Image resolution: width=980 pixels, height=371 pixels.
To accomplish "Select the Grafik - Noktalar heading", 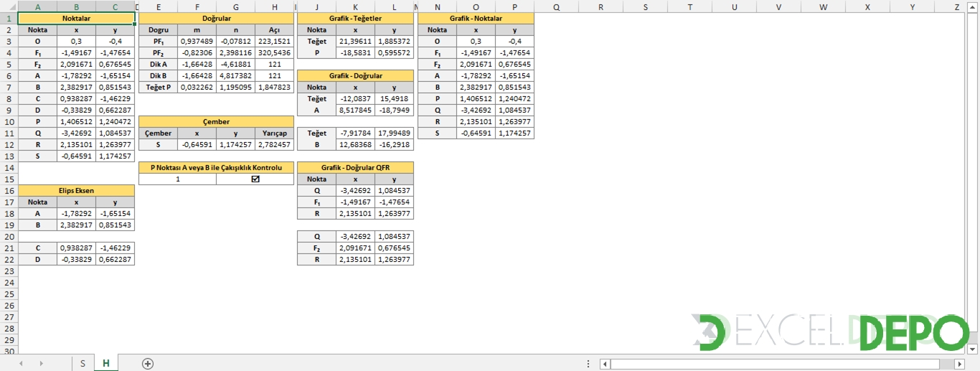I will click(x=476, y=18).
